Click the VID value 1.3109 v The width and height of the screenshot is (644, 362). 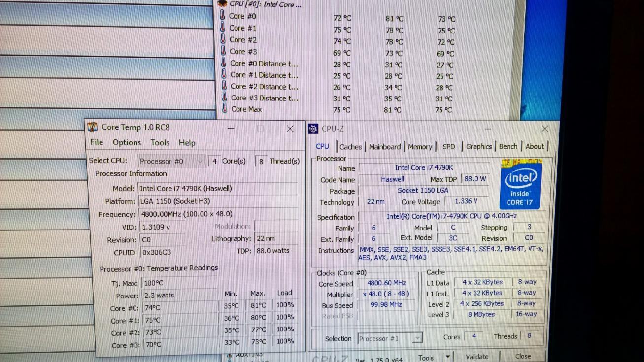coord(156,227)
